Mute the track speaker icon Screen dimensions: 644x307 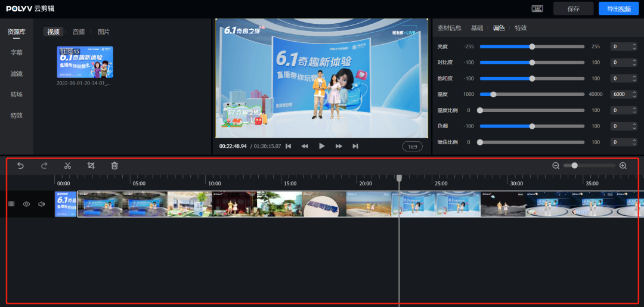(x=41, y=204)
